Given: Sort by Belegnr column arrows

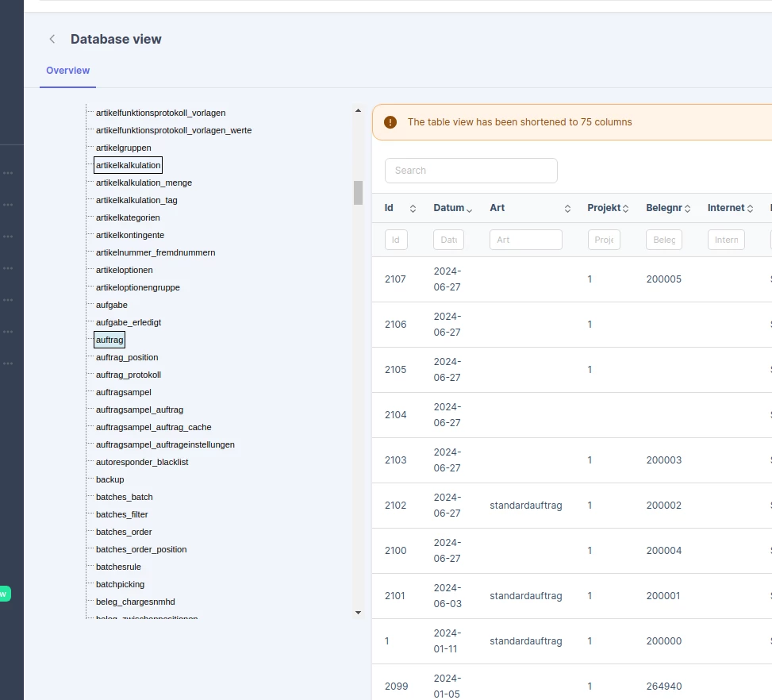Looking at the screenshot, I should (x=687, y=209).
